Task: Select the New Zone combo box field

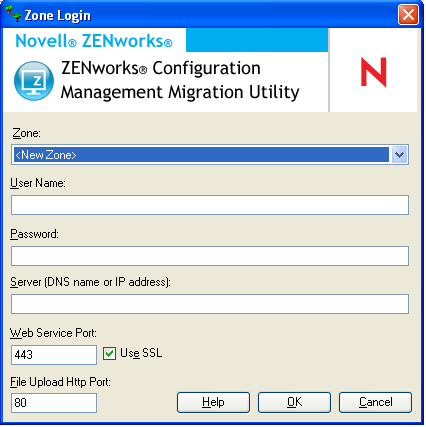Action: click(x=210, y=155)
